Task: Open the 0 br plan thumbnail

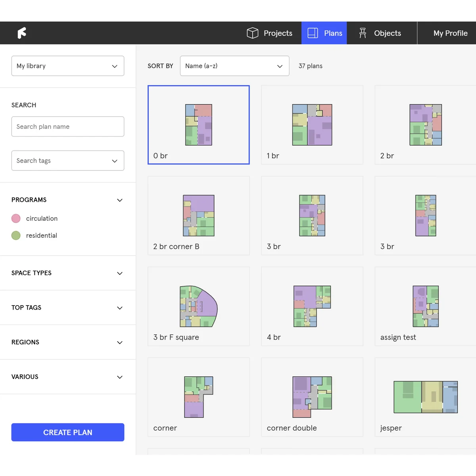Action: point(199,125)
